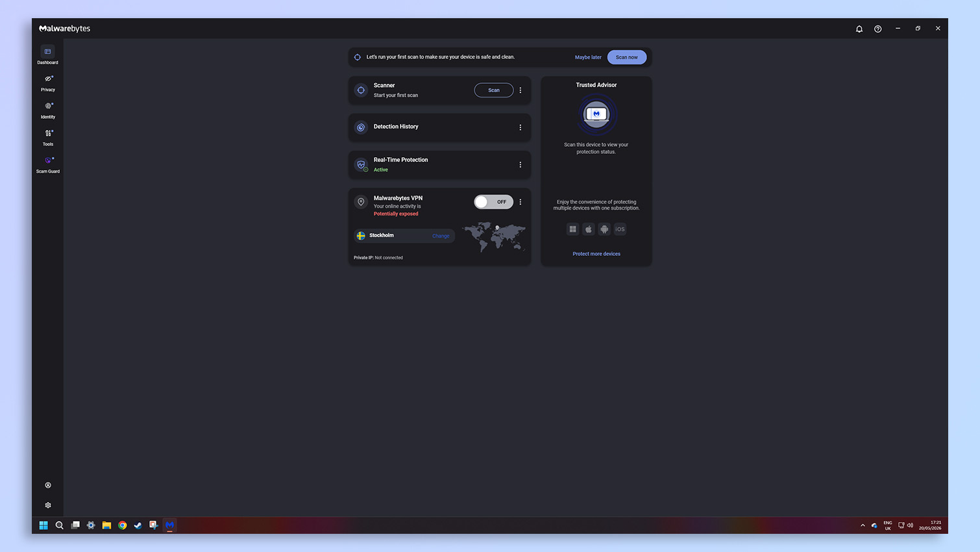Open Malwarebytes VPN three-dot menu
This screenshot has width=980, height=552.
tap(520, 202)
